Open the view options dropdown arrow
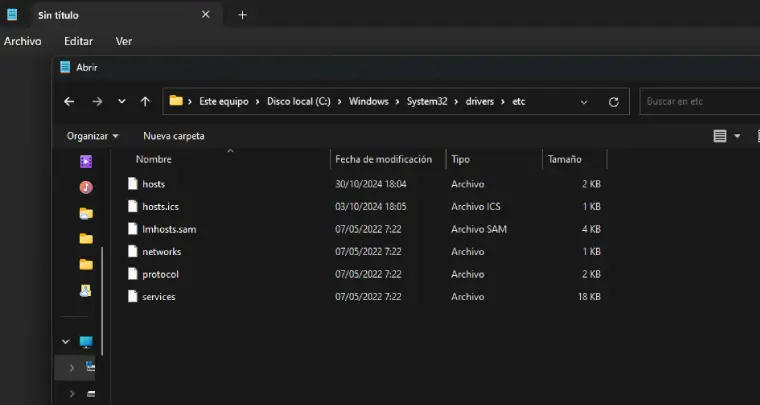The width and height of the screenshot is (760, 405). point(738,136)
